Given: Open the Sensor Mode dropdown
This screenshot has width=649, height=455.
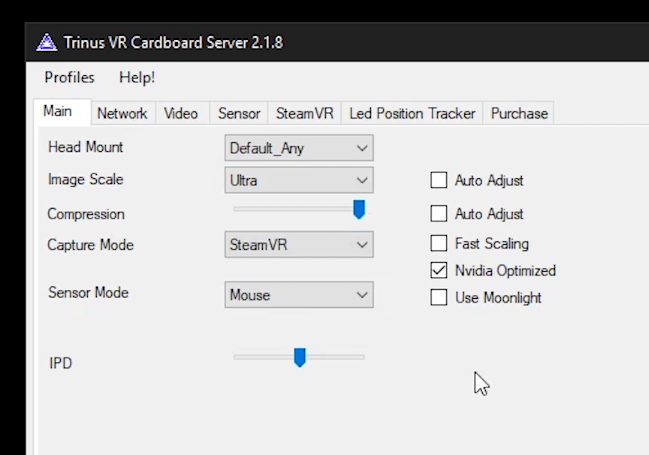Looking at the screenshot, I should click(299, 295).
